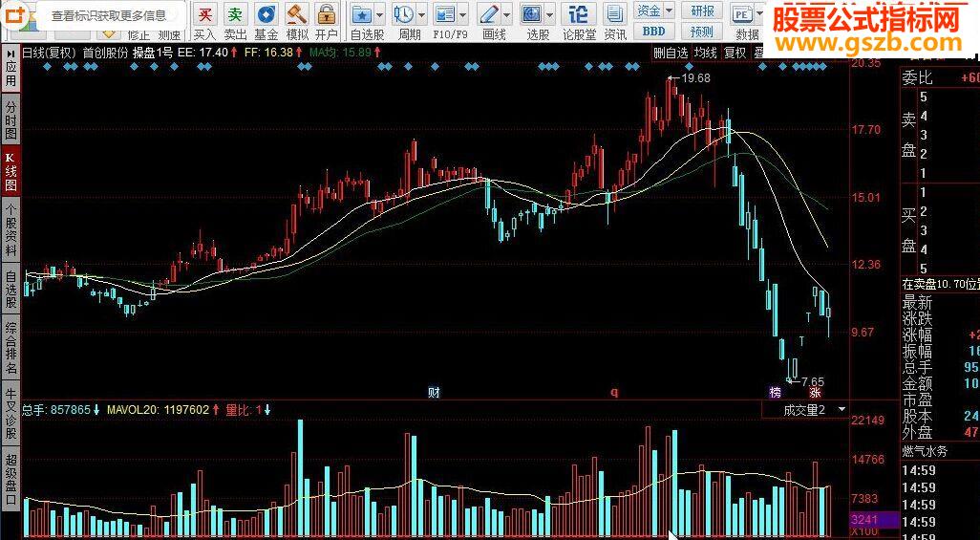Image resolution: width=980 pixels, height=540 pixels.
Task: Open the 论股堂 forum icon
Action: pos(579,13)
